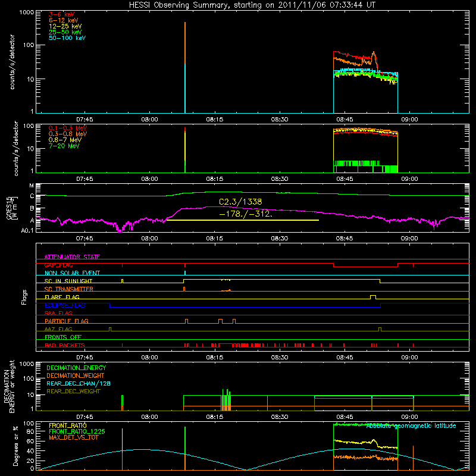
Task: Click the FRONT_RATIO_1225 legend label
Action: (77, 432)
